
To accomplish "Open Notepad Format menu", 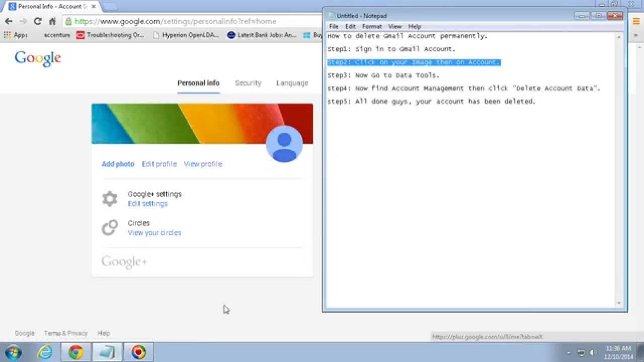I will (x=372, y=27).
